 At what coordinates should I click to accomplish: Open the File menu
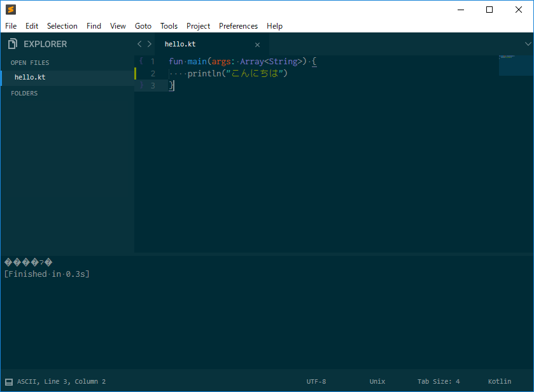[11, 26]
